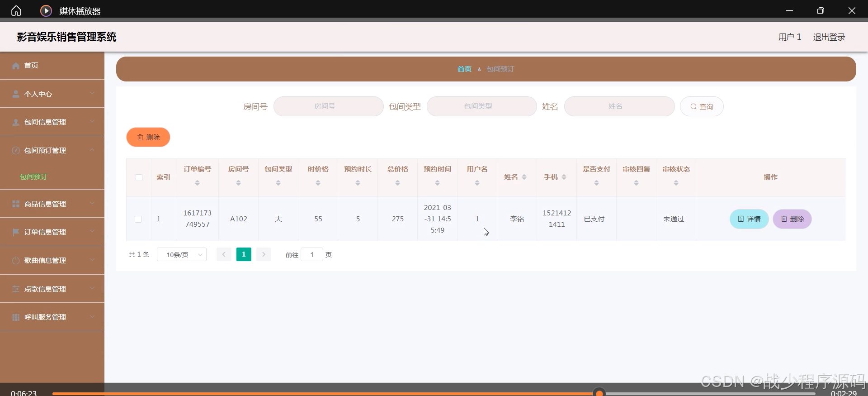
Task: Expand the 商品信息管理 menu chevron
Action: (92, 203)
